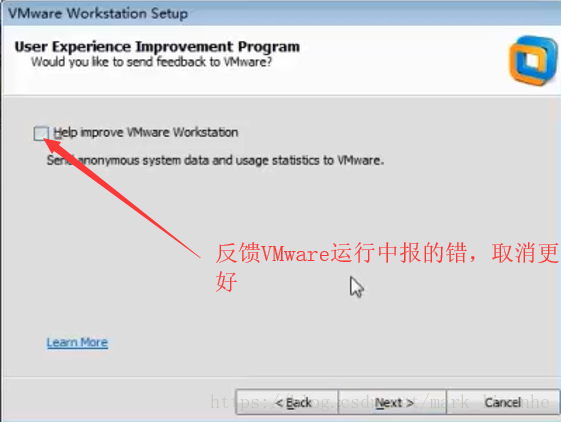The image size is (561, 422).
Task: Go to previous step with Back button
Action: click(287, 402)
